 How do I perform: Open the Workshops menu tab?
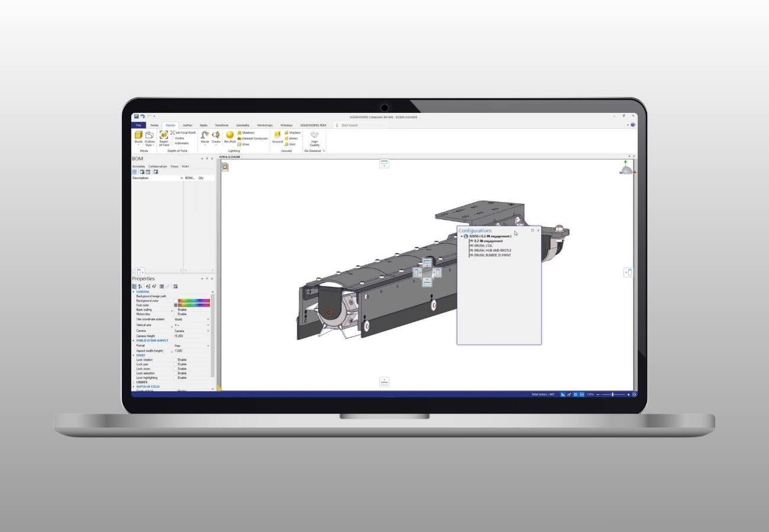point(265,125)
